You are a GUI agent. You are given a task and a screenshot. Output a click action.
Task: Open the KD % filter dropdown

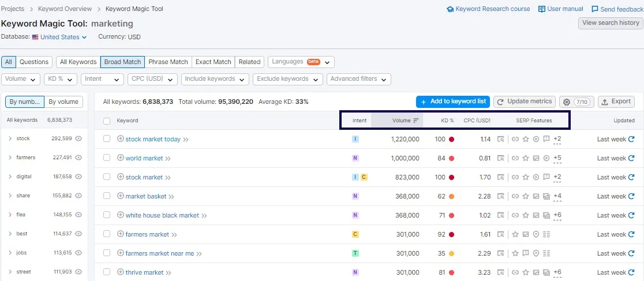61,79
